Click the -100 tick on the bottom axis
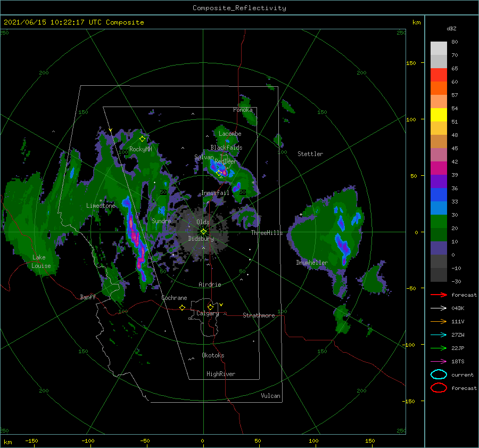479x448 pixels. click(88, 441)
